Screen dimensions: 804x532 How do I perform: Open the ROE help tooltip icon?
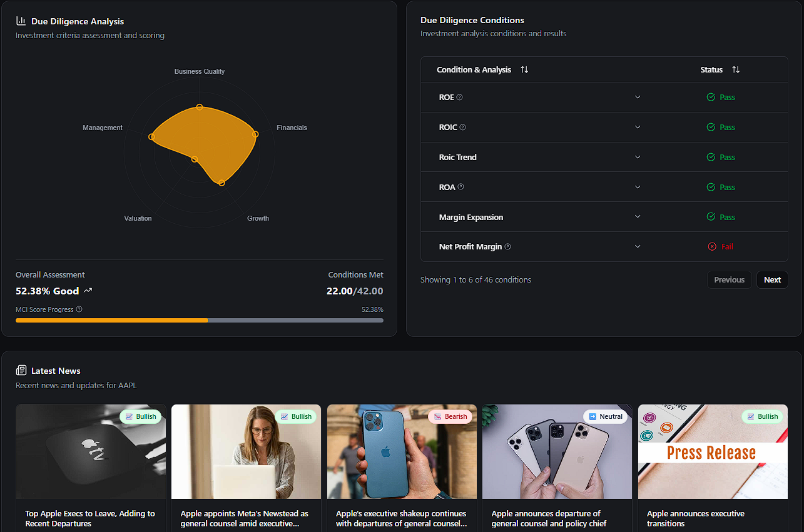(460, 97)
